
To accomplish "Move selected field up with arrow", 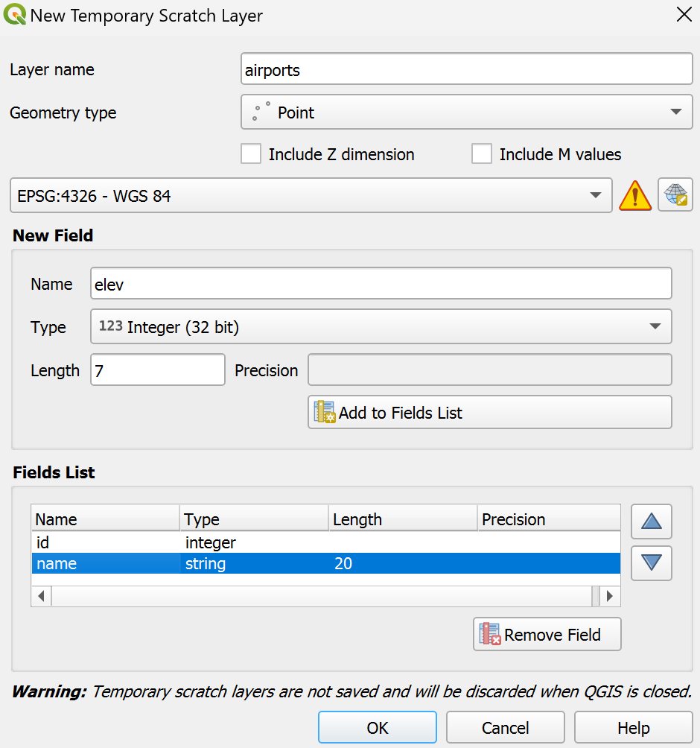I will coord(651,522).
